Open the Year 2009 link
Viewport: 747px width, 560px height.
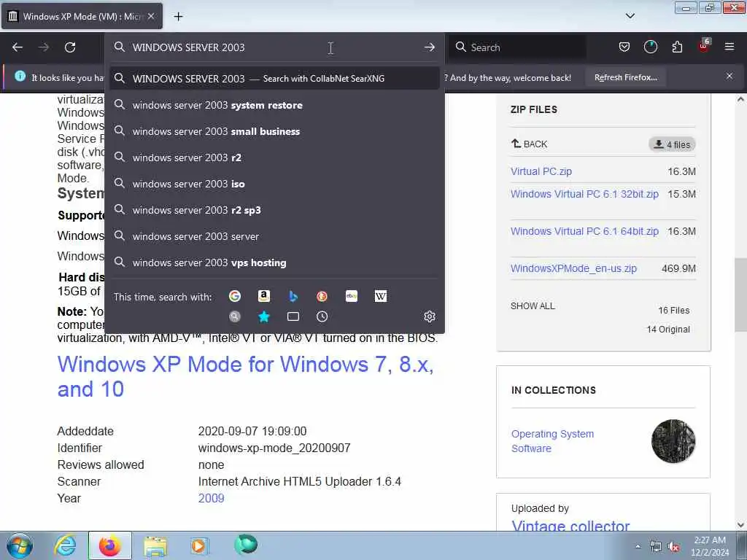point(211,498)
